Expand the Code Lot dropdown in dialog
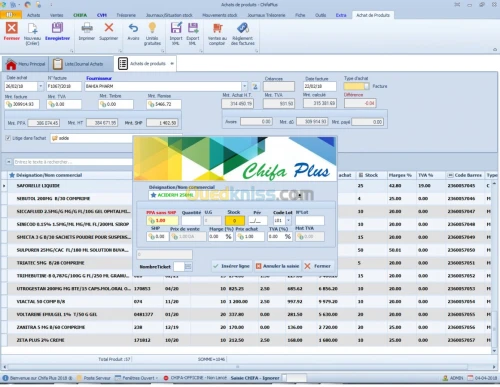500x387 pixels. 289,220
